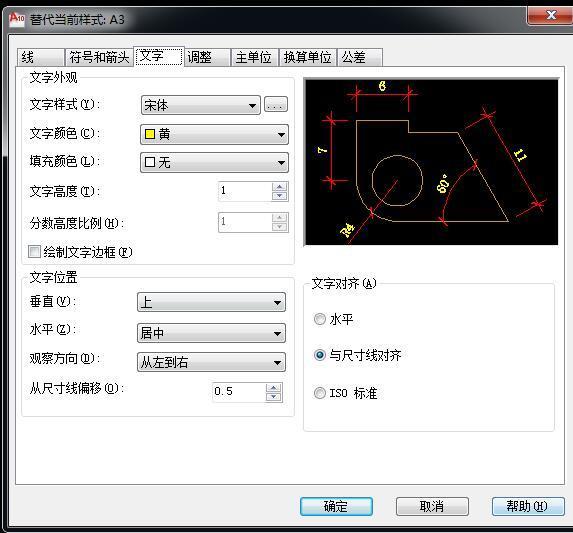573x533 pixels.
Task: Close the dialog with the X button
Action: (550, 15)
